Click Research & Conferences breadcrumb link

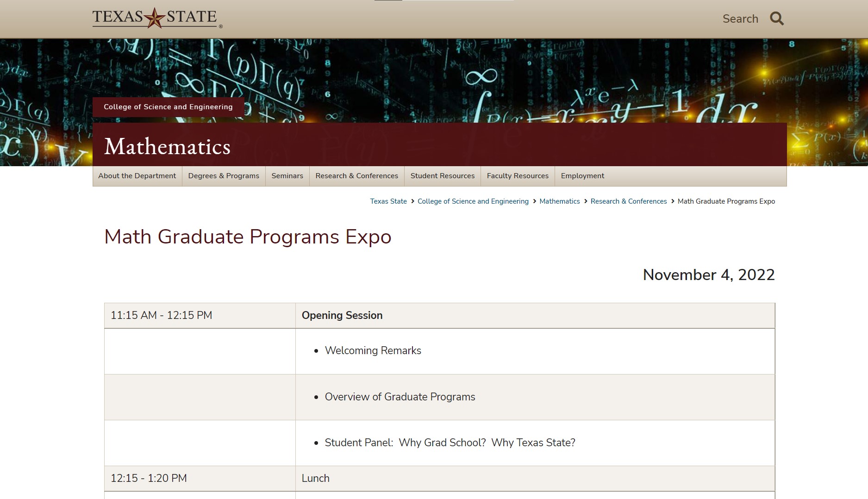[628, 201]
